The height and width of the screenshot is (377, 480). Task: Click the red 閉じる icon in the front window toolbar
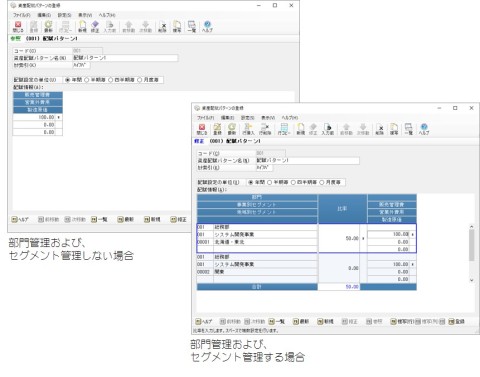tap(202, 129)
